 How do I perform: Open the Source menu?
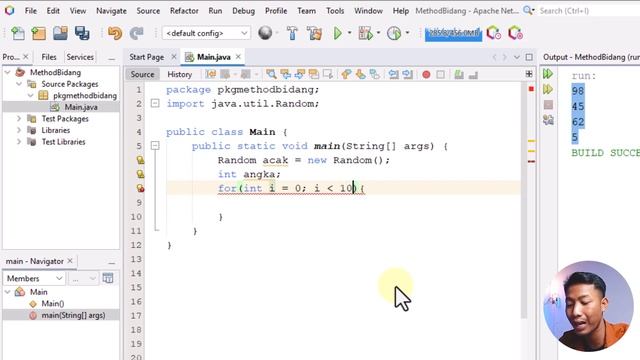coord(148,11)
